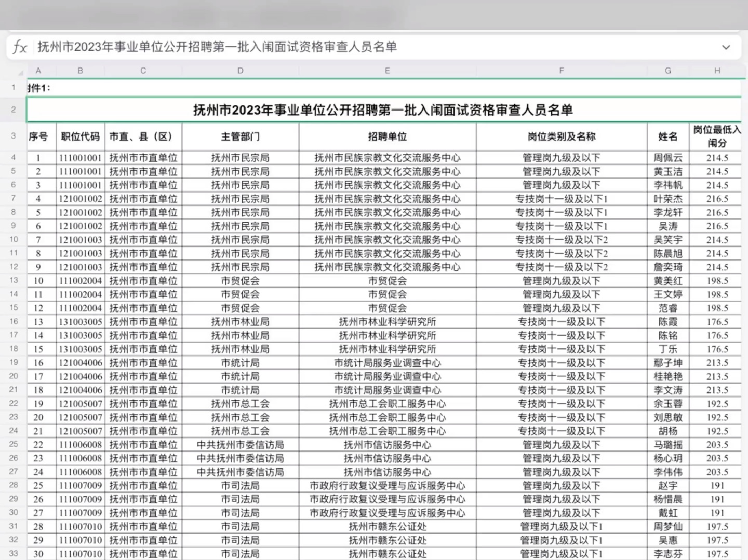Click the fx function icon
Screen dimensions: 748x560
[20, 47]
